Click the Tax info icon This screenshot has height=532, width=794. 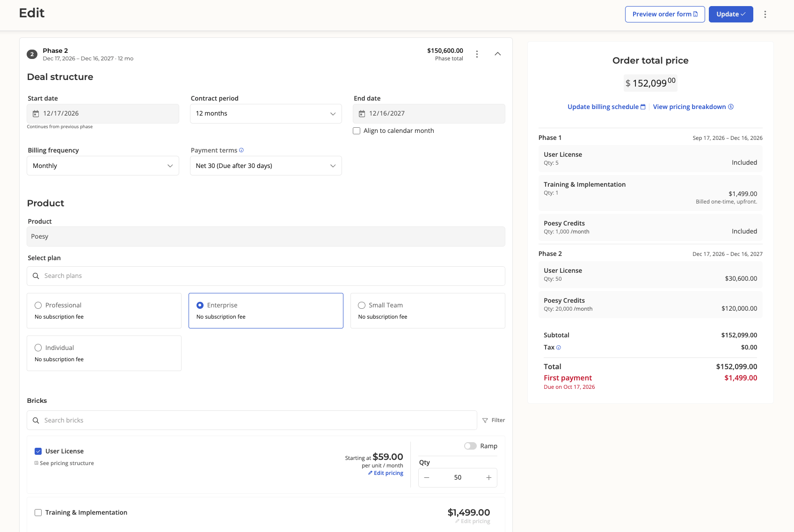click(559, 348)
